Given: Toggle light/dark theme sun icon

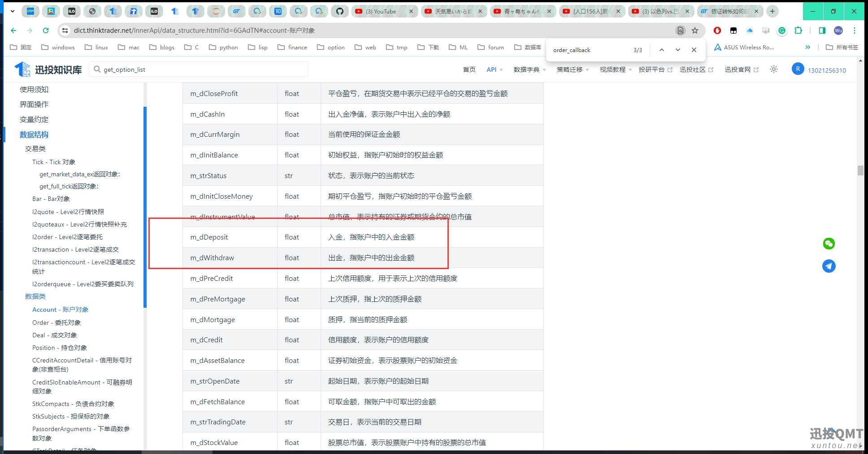Looking at the screenshot, I should (774, 70).
